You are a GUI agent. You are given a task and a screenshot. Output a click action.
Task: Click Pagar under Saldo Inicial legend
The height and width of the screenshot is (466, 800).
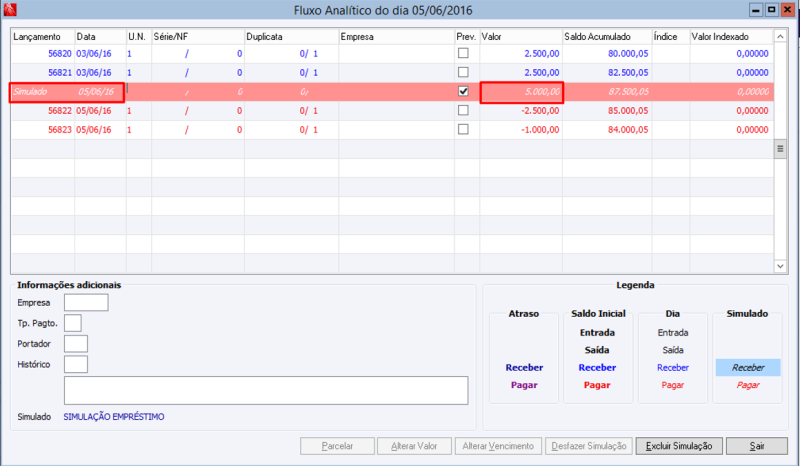coord(597,385)
